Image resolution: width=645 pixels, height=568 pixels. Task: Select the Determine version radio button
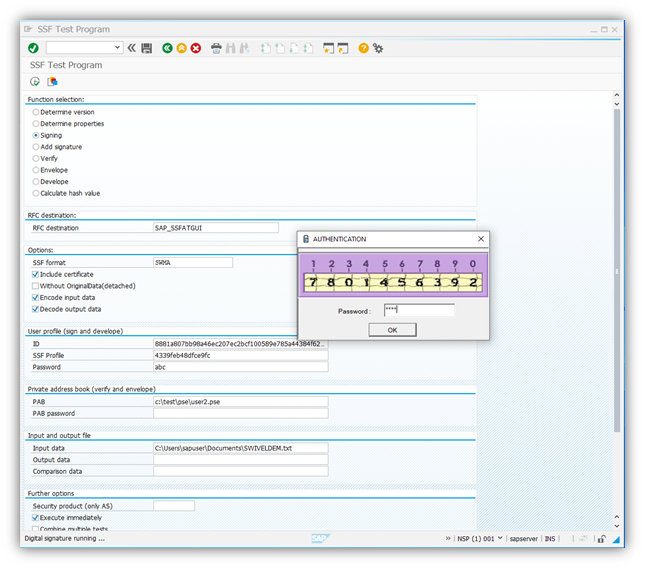point(36,112)
